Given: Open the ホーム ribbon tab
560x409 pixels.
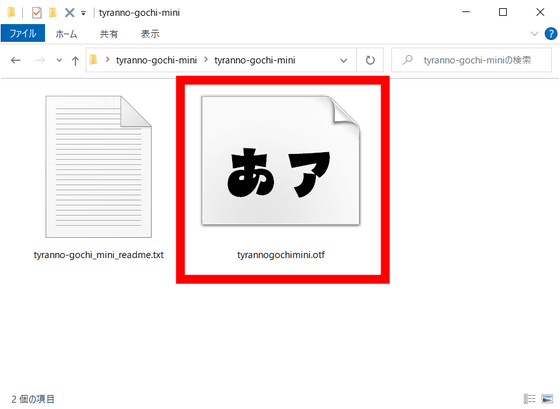Looking at the screenshot, I should pyautogui.click(x=66, y=34).
